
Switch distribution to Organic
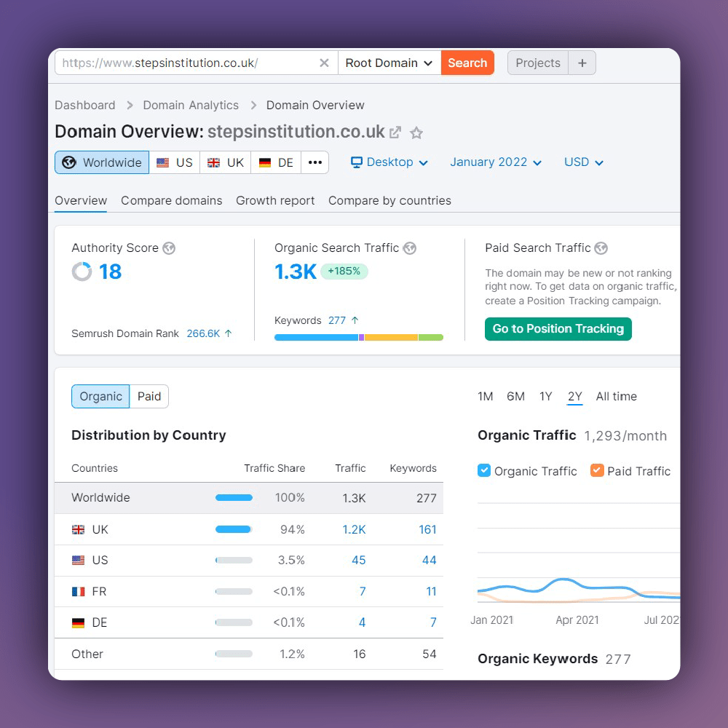pos(100,397)
